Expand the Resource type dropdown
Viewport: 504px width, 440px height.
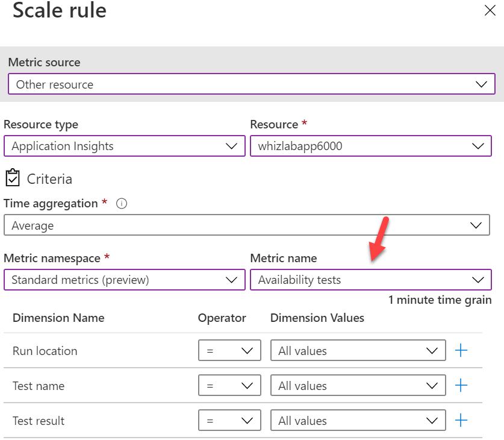point(124,146)
